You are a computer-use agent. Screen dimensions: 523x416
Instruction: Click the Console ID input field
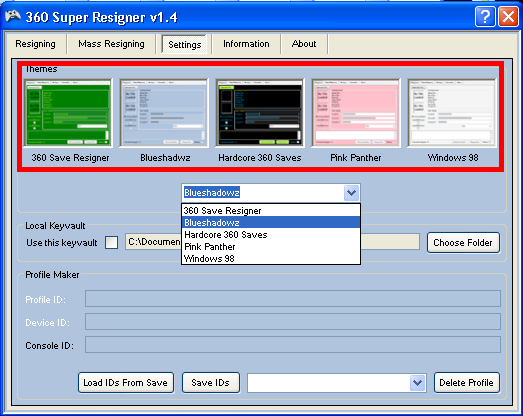point(293,345)
